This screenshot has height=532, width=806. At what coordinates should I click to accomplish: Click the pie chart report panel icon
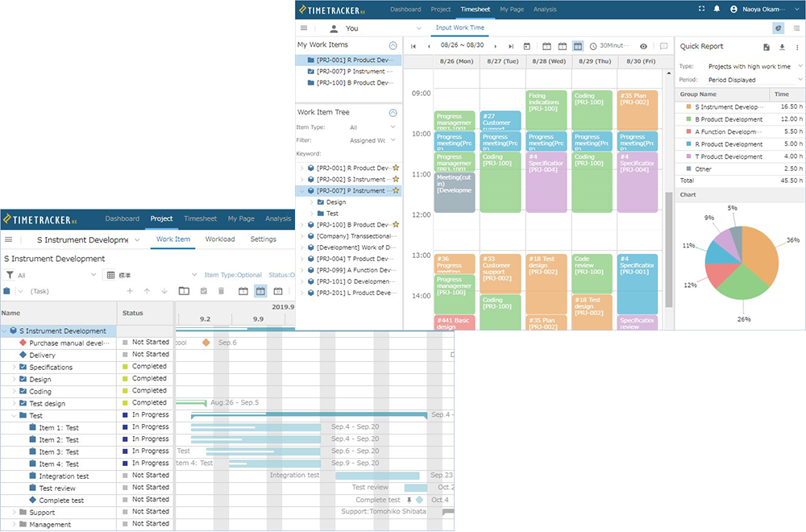[x=778, y=27]
